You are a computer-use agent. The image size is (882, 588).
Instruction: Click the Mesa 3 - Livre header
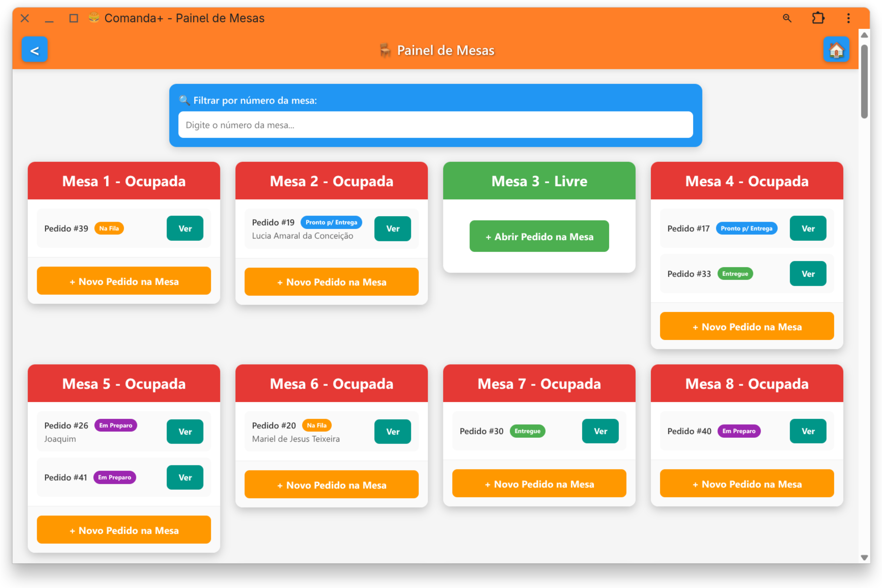539,181
